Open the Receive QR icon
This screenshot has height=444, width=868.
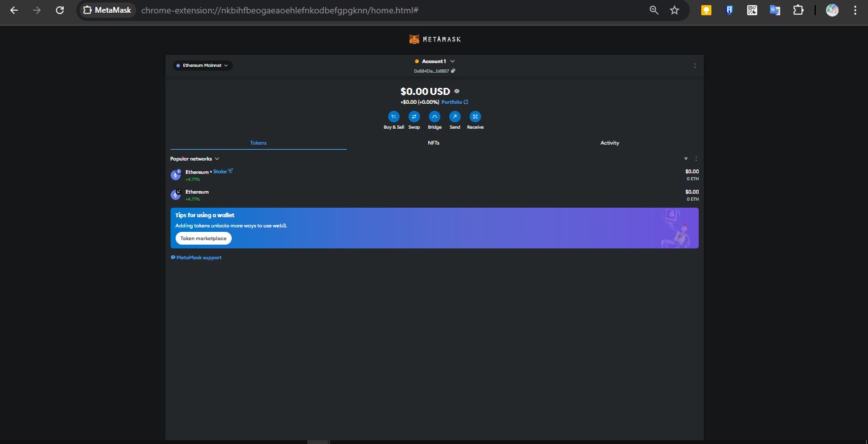[475, 117]
